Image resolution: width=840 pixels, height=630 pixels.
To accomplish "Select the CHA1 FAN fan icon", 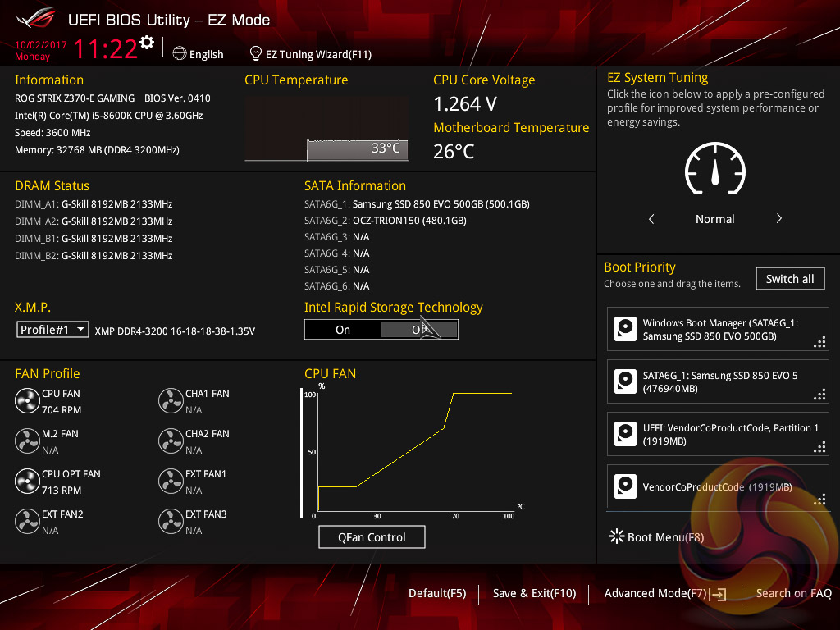I will [x=171, y=400].
